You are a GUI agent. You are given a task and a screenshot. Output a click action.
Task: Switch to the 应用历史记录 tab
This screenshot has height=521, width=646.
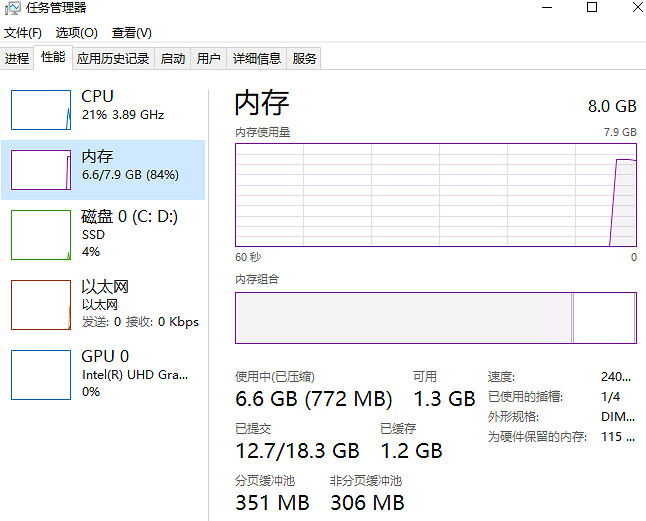113,59
